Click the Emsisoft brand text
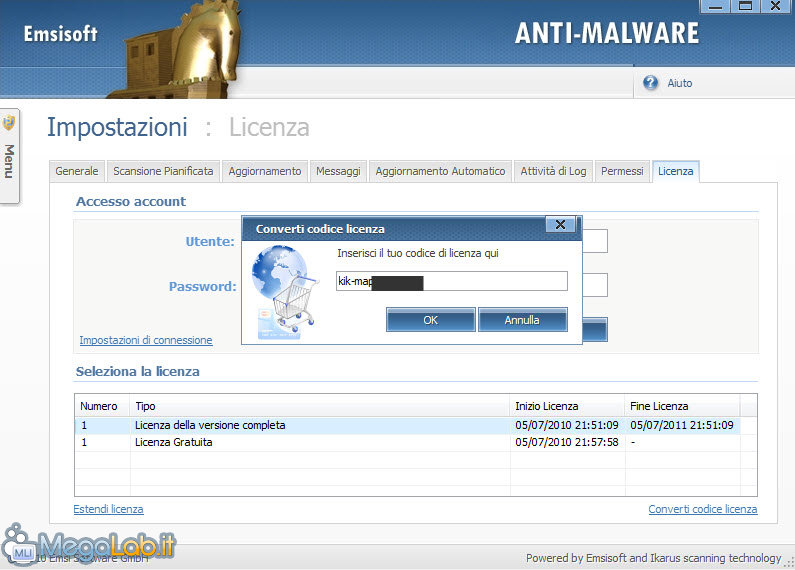This screenshot has width=795, height=570. click(x=60, y=34)
